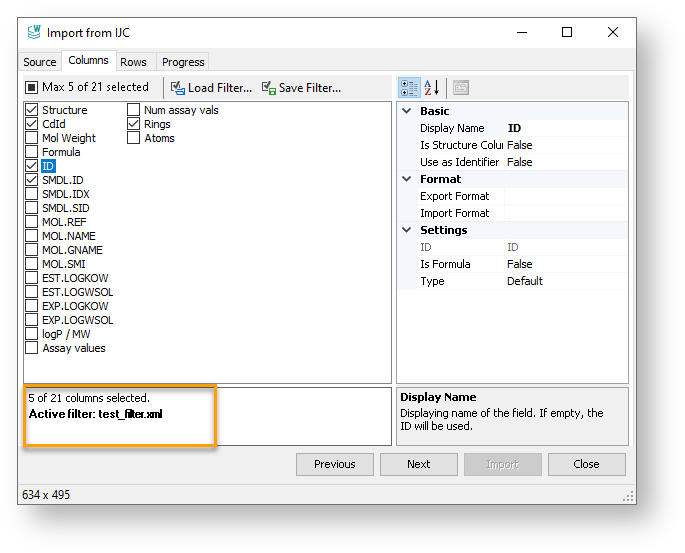
Task: Click the Property Pages icon
Action: tap(461, 88)
